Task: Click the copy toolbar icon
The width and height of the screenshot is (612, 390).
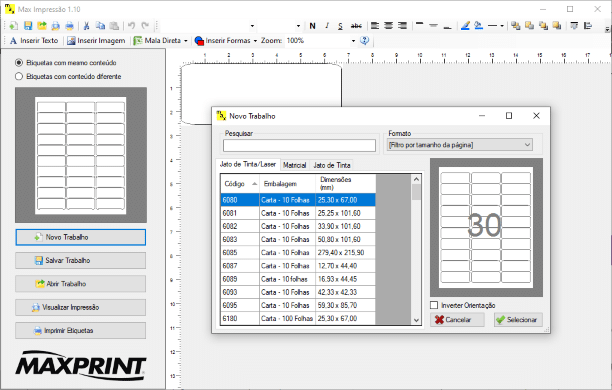Action: click(x=100, y=26)
